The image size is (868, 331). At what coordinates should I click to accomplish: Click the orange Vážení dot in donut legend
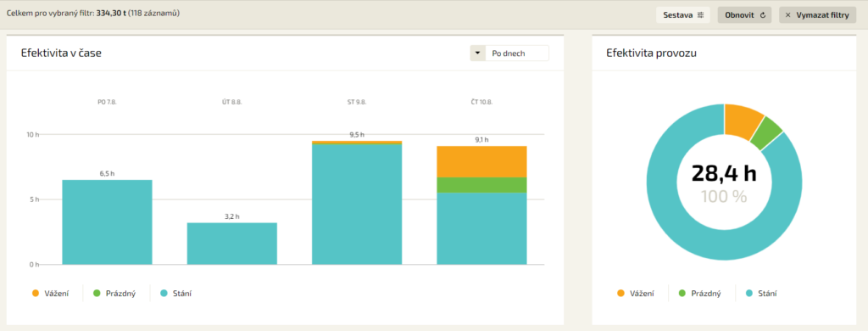621,294
